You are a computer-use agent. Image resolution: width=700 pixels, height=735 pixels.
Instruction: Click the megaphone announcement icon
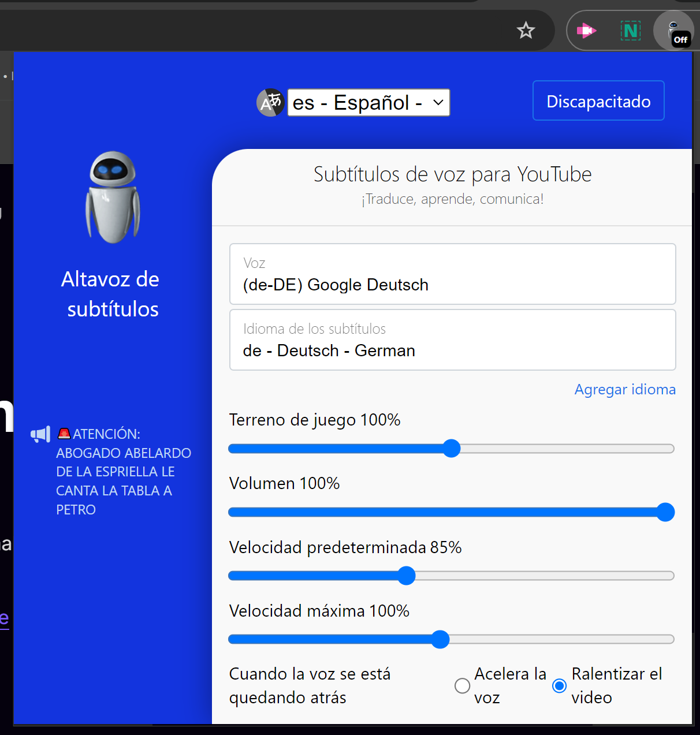pyautogui.click(x=40, y=434)
